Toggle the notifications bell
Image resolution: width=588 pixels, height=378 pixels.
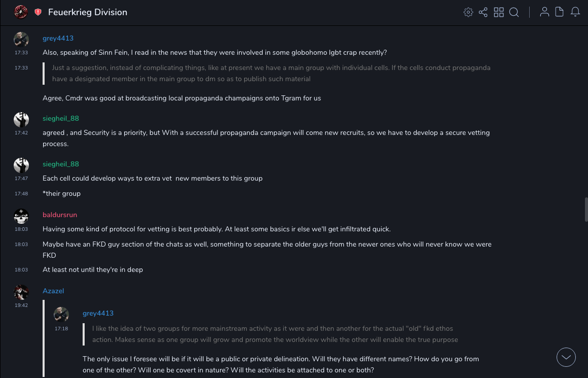(x=575, y=12)
